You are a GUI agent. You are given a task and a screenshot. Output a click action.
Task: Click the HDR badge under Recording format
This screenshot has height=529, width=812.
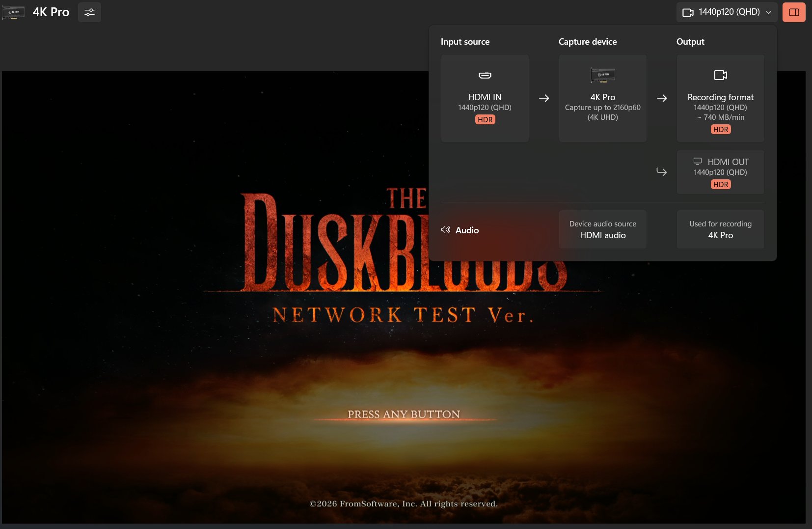[721, 129]
